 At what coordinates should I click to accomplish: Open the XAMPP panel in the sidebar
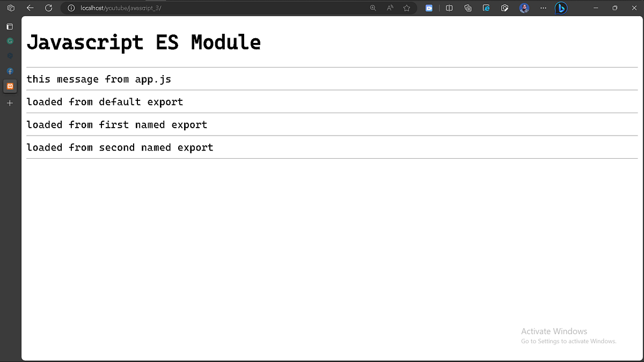coord(10,86)
